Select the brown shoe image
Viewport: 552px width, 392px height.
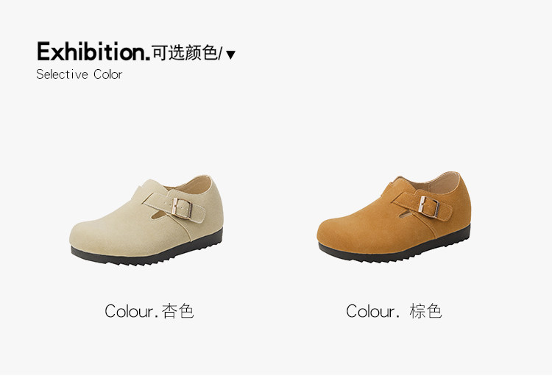coord(394,216)
